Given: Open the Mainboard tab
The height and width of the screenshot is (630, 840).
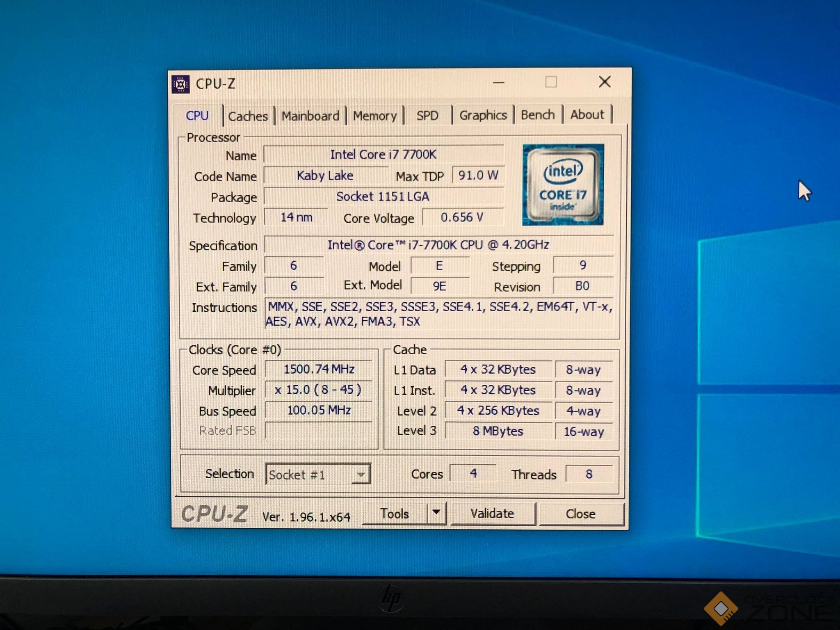Looking at the screenshot, I should click(x=310, y=116).
